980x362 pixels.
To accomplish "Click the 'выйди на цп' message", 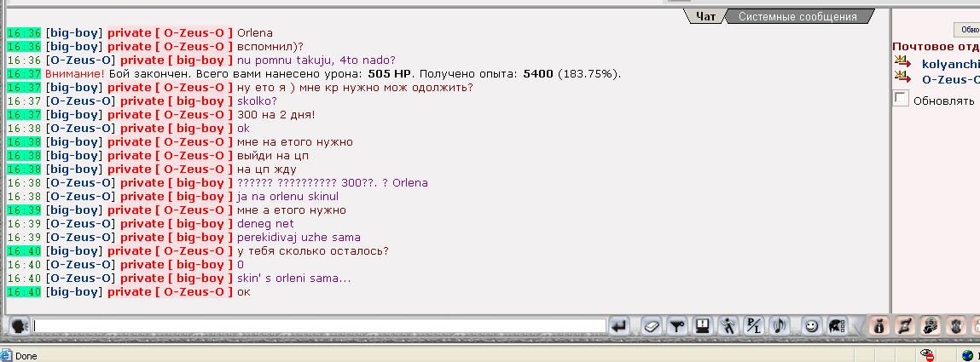I will [x=273, y=155].
